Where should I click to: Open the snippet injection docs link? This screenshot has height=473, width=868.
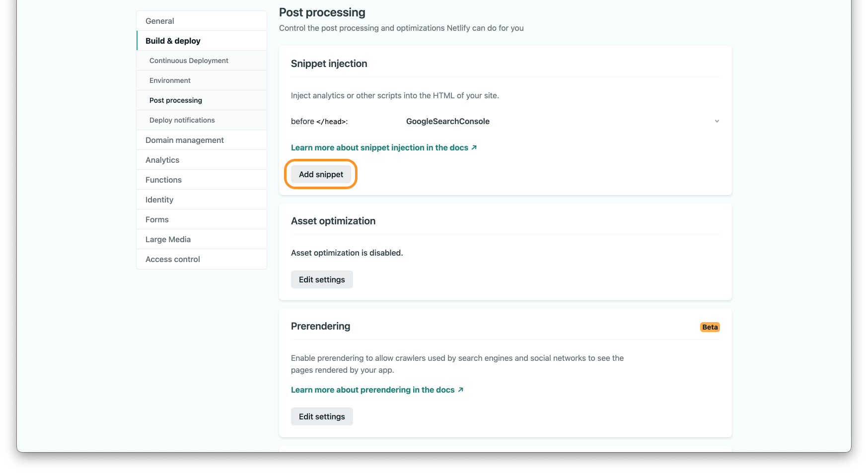point(383,147)
